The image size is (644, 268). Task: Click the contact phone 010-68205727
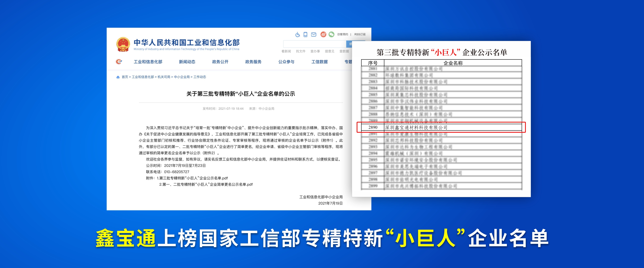(176, 172)
